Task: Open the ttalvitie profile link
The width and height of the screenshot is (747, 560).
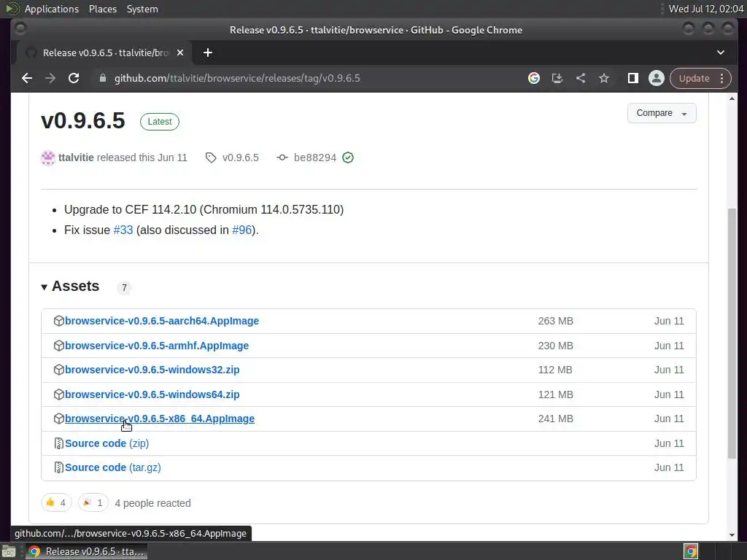Action: [76, 157]
